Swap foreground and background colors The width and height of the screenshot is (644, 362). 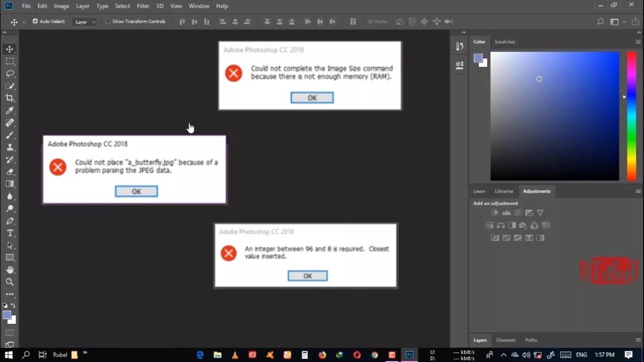tap(13, 305)
